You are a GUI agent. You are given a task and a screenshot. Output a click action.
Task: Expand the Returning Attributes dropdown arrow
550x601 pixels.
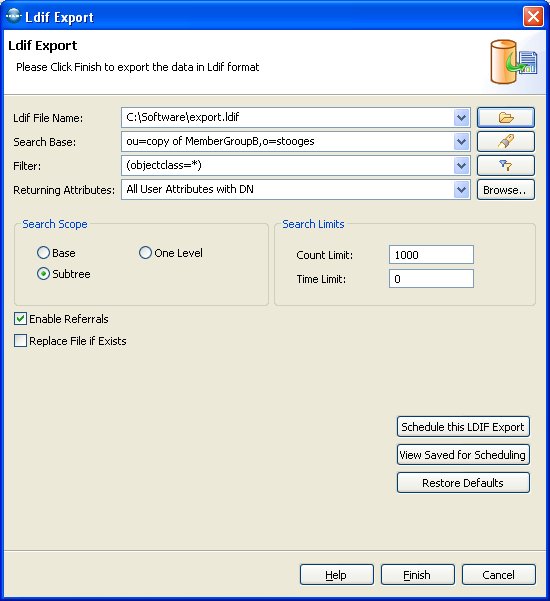point(461,189)
